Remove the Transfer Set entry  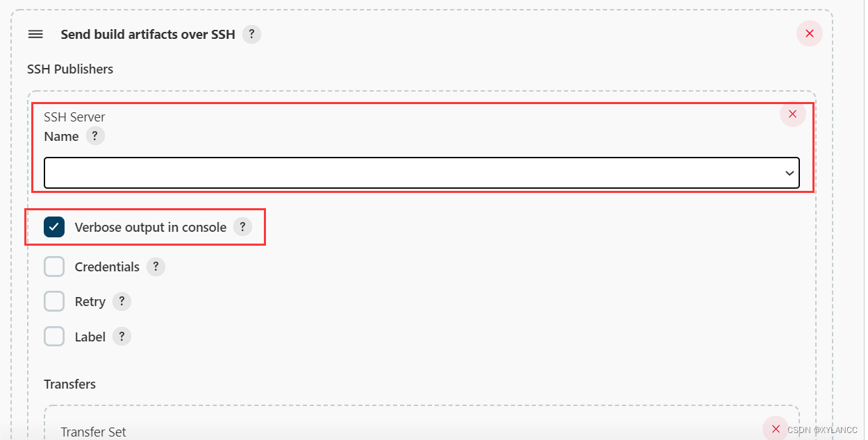click(x=776, y=429)
